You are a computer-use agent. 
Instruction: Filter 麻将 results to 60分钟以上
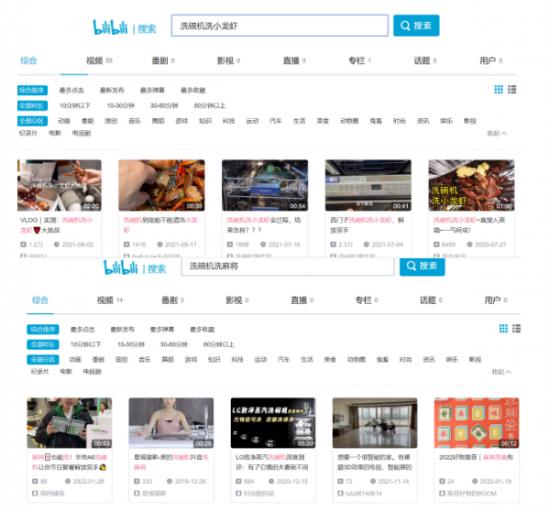pos(219,344)
